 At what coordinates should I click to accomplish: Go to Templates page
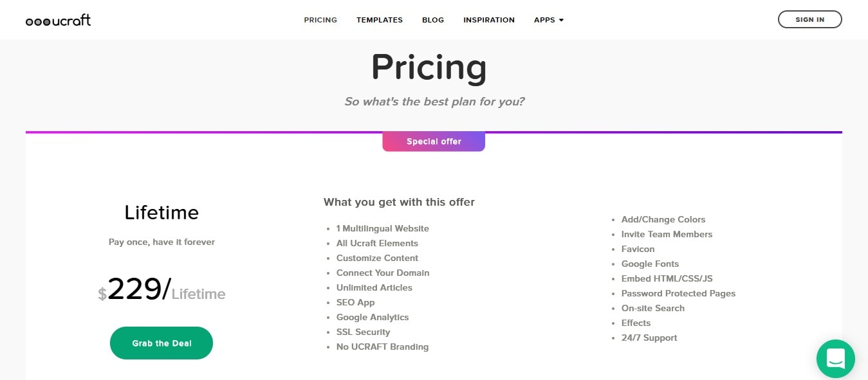[x=380, y=20]
